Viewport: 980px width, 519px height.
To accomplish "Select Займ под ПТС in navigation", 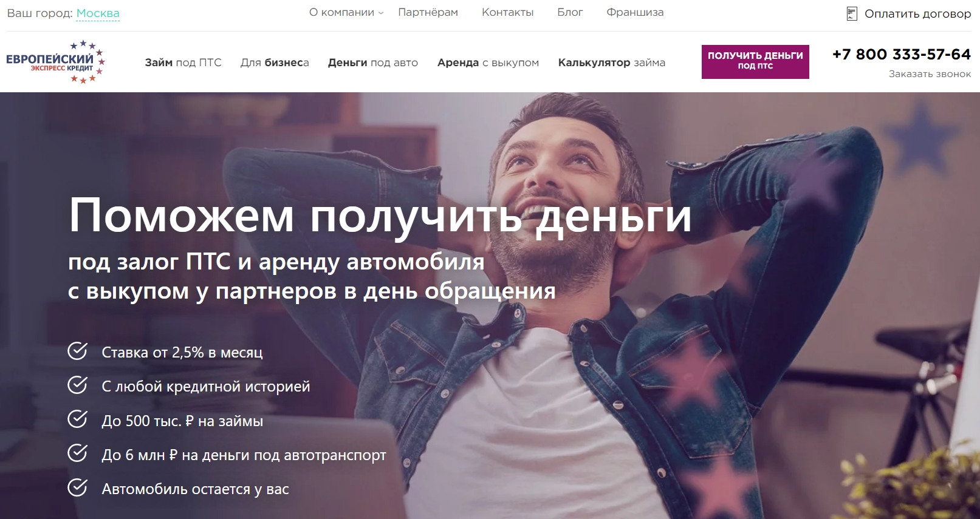I will 183,63.
